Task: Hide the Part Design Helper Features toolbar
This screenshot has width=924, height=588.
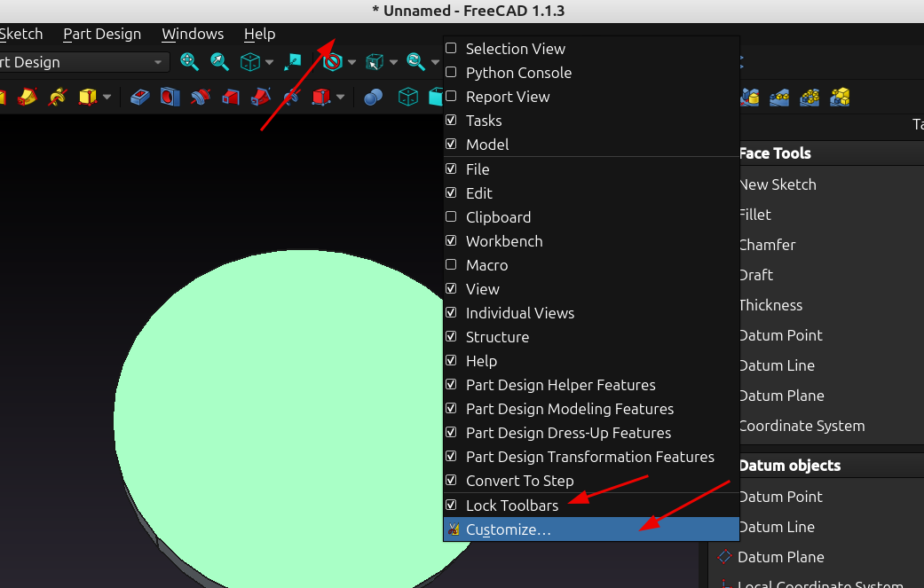Action: click(452, 384)
